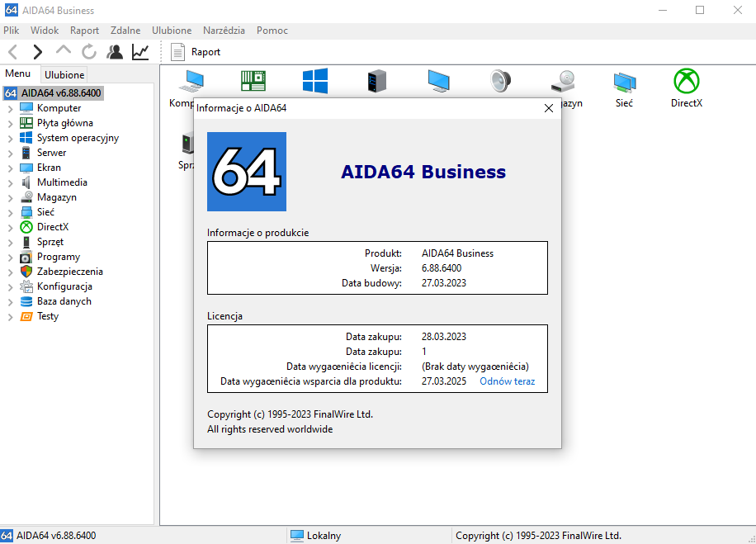Click version value 6.88.6400 in dialog
The width and height of the screenshot is (756, 544).
click(x=442, y=267)
